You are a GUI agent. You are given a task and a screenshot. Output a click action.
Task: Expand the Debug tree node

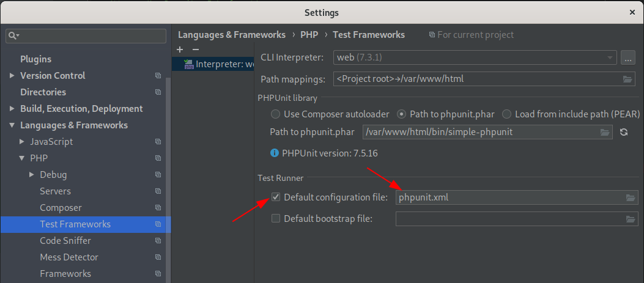pos(32,175)
